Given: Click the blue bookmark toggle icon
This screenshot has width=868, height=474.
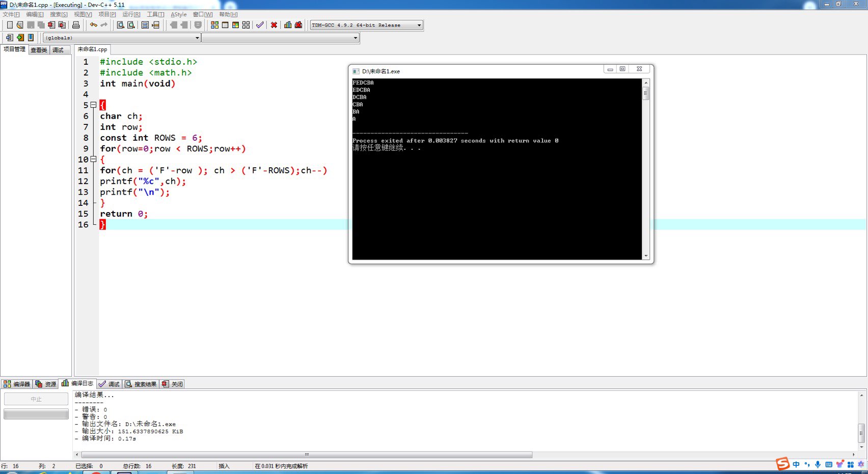Looking at the screenshot, I should pyautogui.click(x=31, y=38).
